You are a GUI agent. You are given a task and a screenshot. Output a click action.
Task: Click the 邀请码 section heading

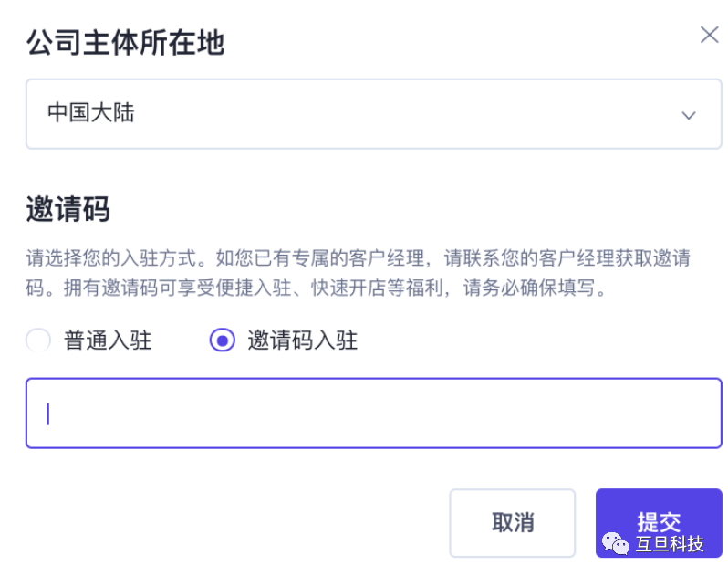(x=68, y=209)
